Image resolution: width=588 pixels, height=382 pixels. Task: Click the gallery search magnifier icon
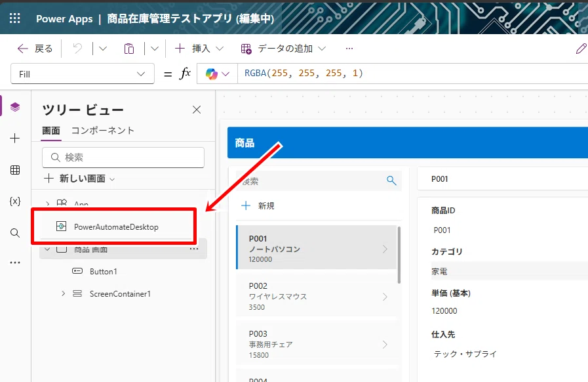[391, 180]
